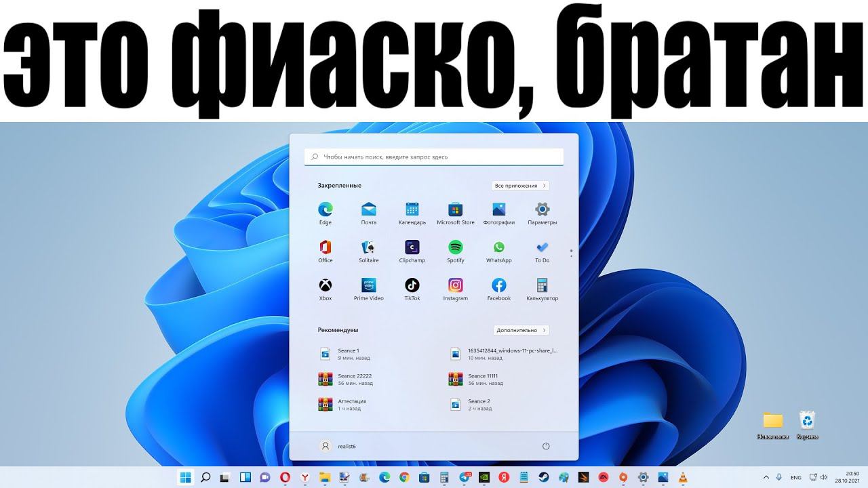This screenshot has width=868, height=488.
Task: Open Google Chrome from the taskbar
Action: point(405,477)
